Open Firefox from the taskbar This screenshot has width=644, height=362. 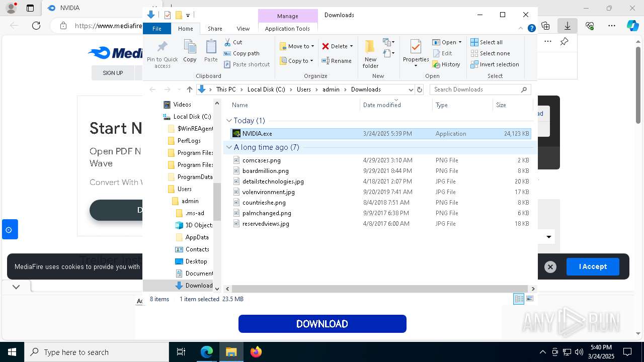pos(256,352)
